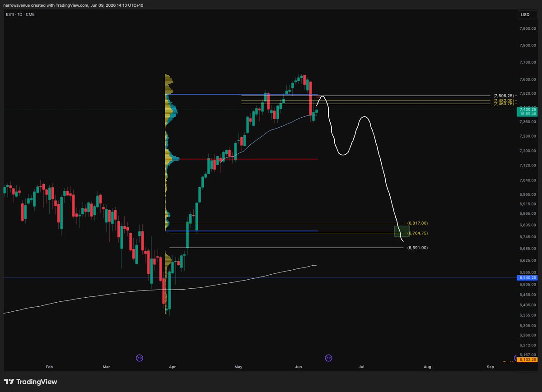Click the 6,965.00 price axis label

click(x=528, y=194)
